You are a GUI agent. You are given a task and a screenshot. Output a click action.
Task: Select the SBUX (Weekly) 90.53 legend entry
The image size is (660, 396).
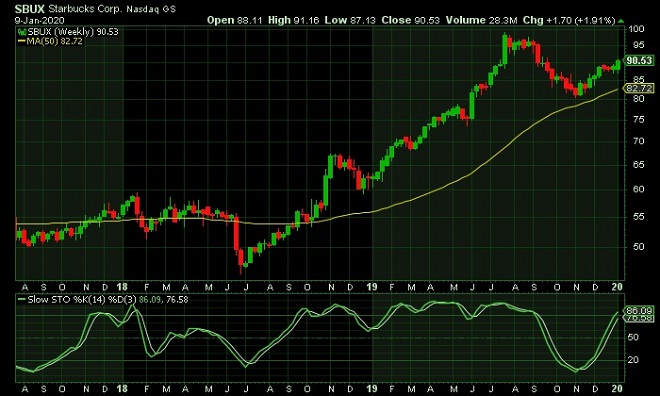(x=73, y=32)
